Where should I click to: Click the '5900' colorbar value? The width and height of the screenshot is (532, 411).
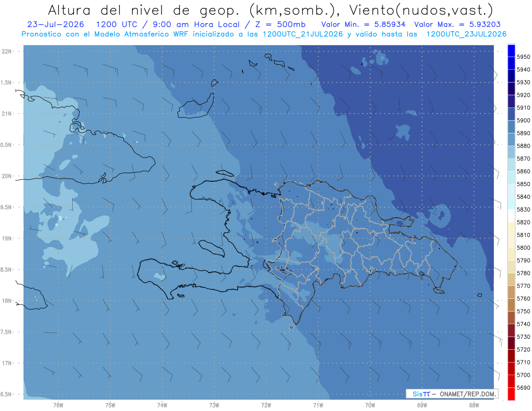pyautogui.click(x=523, y=120)
